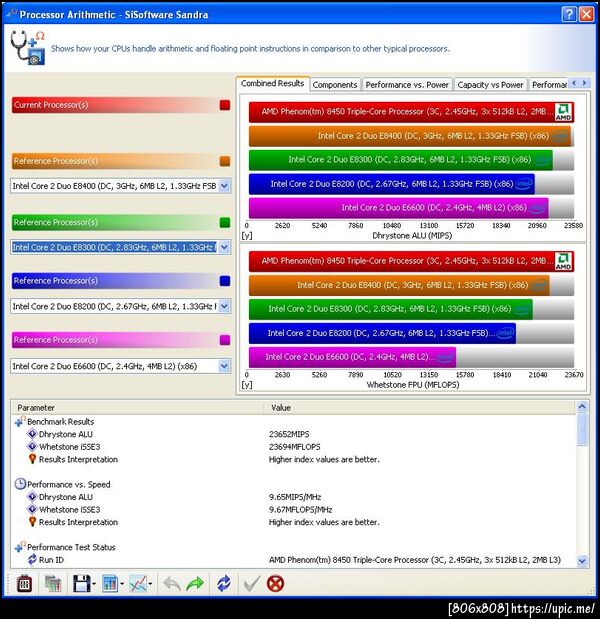This screenshot has width=600, height=619.
Task: Open the Performance vs. Power tab
Action: point(407,84)
